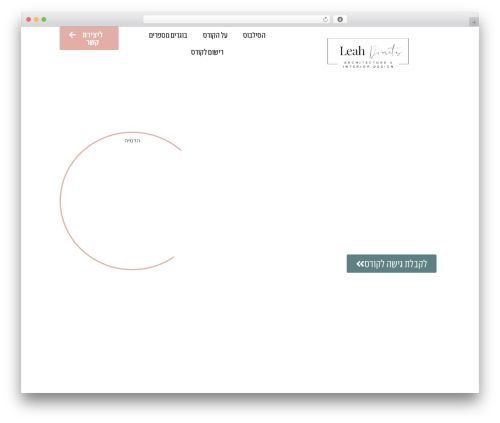Image resolution: width=500 pixels, height=423 pixels.
Task: Click the reload icon in the address bar
Action: click(x=325, y=20)
